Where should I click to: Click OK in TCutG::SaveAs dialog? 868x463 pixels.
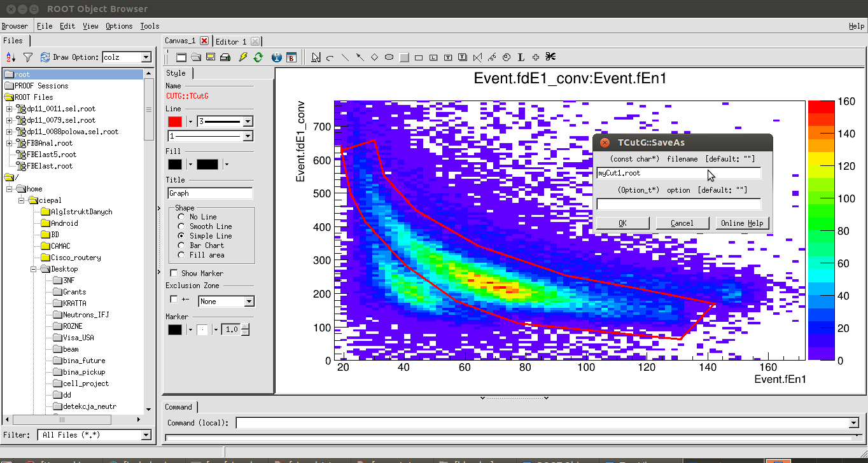click(x=622, y=223)
